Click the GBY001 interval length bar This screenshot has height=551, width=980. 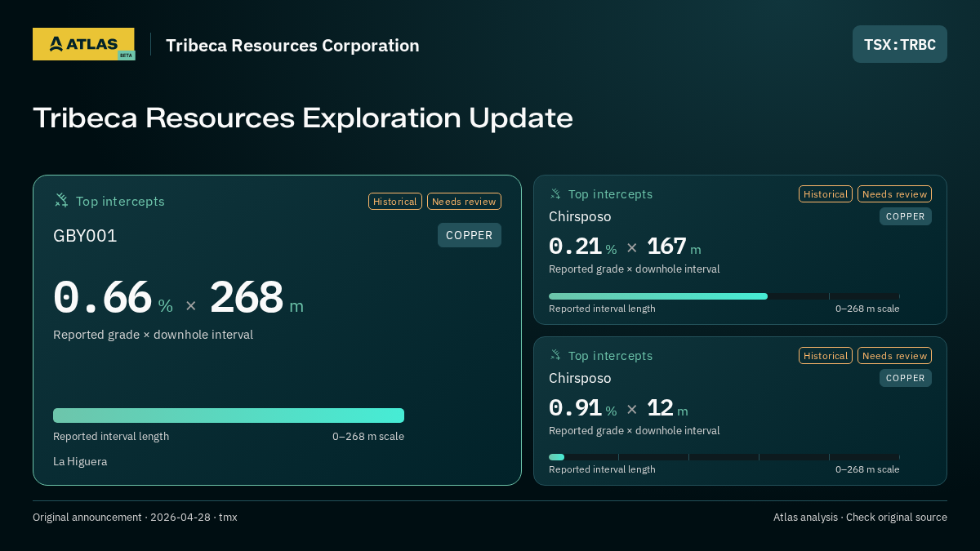[x=229, y=415]
